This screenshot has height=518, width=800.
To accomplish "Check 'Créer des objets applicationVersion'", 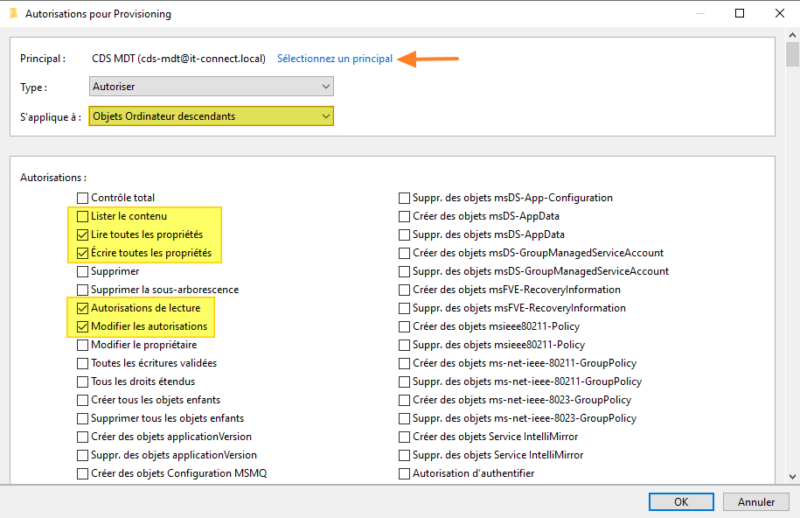I will (x=83, y=436).
